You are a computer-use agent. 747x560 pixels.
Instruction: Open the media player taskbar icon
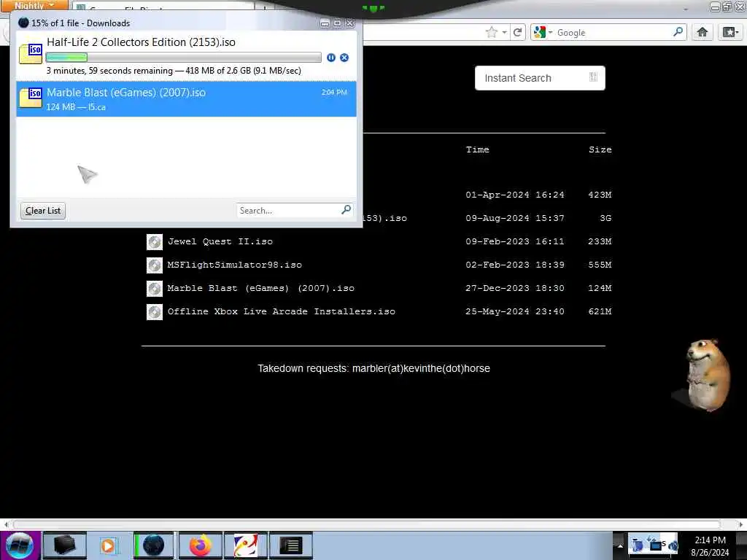(108, 545)
